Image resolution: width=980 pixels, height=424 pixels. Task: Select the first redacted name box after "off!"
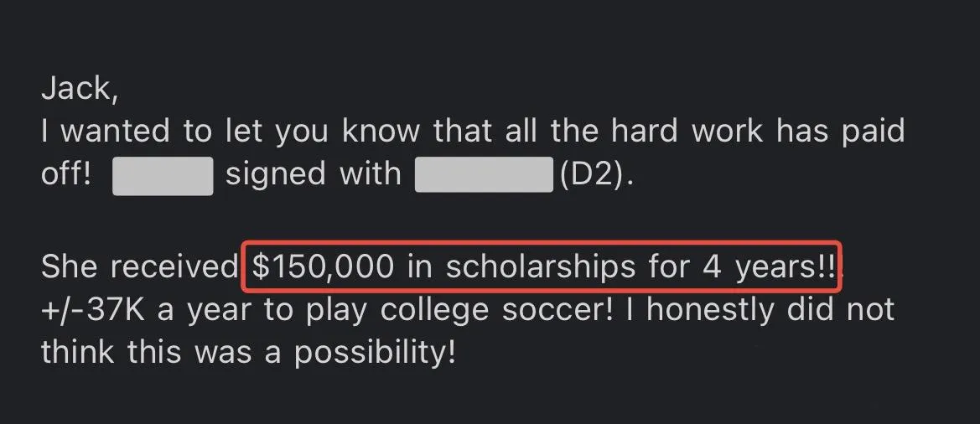tap(163, 177)
